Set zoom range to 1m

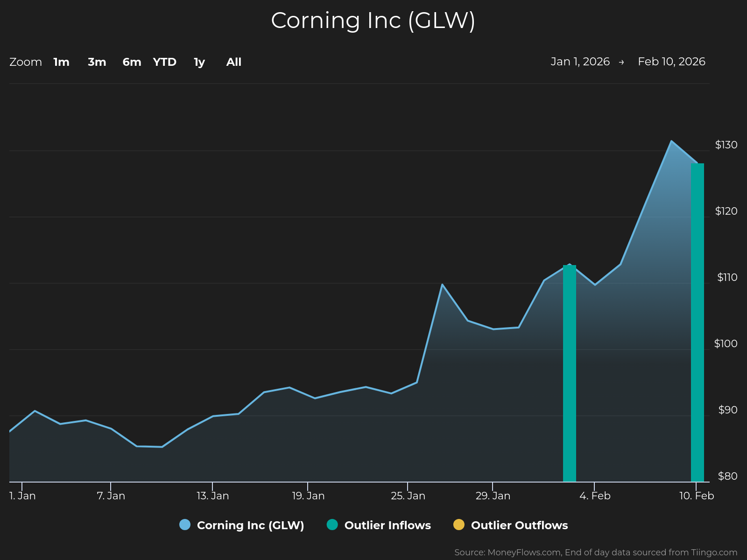[61, 62]
